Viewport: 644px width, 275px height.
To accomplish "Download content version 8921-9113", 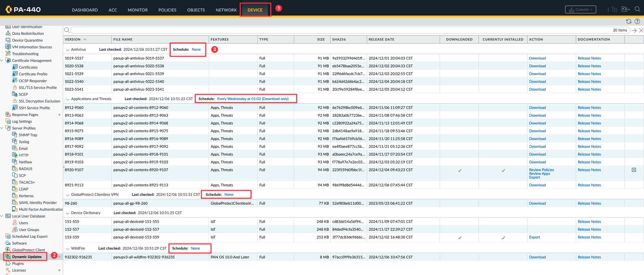I will coord(537,185).
